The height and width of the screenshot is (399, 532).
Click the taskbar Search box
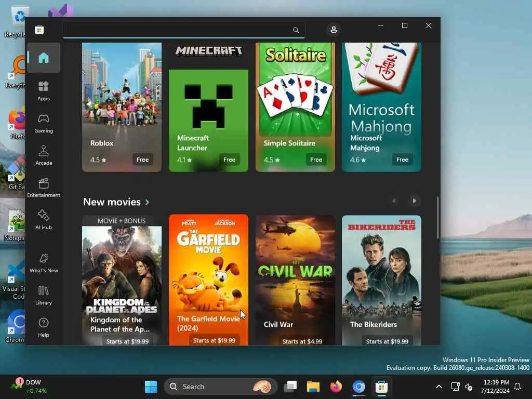pos(220,387)
